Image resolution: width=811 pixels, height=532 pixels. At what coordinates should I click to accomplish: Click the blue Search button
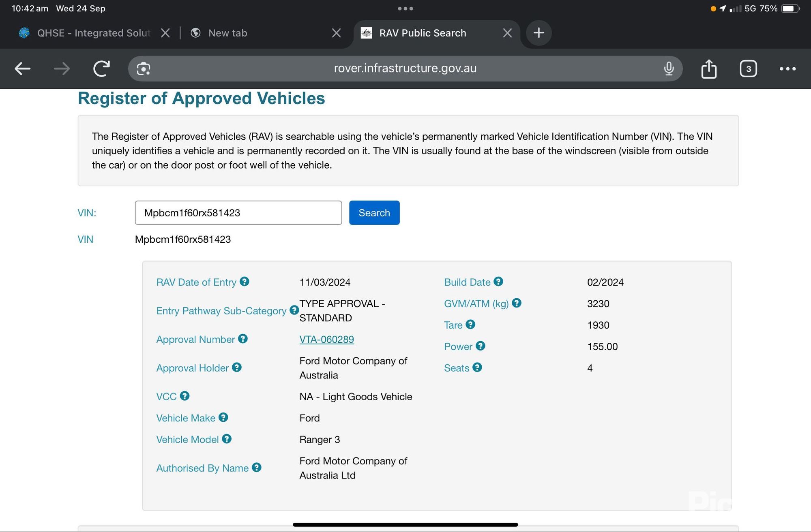pyautogui.click(x=374, y=213)
